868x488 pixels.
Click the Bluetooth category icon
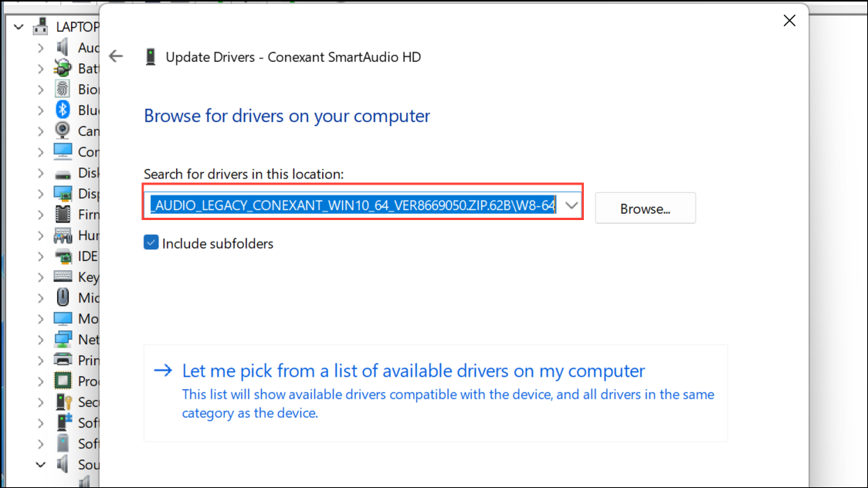tap(63, 110)
